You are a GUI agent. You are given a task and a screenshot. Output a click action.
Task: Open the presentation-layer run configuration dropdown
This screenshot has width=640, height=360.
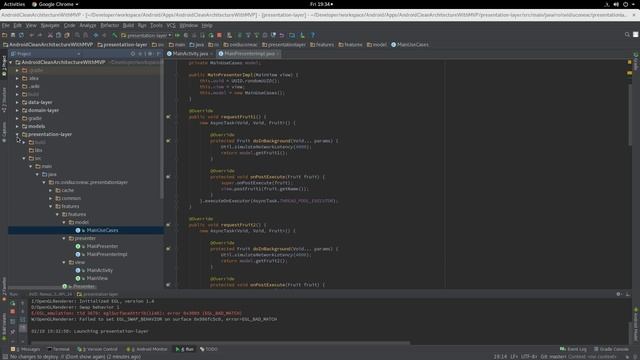point(147,36)
